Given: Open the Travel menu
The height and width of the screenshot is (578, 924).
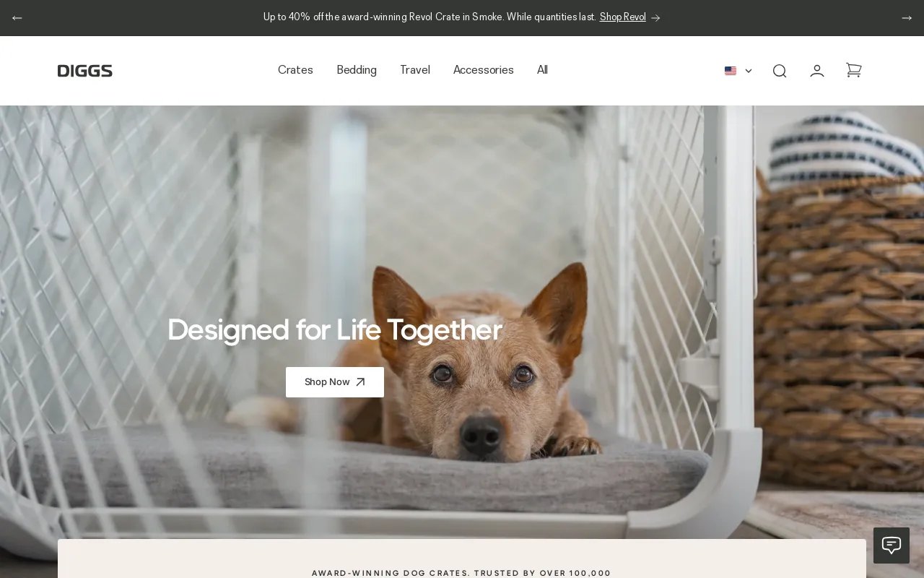Looking at the screenshot, I should (415, 70).
